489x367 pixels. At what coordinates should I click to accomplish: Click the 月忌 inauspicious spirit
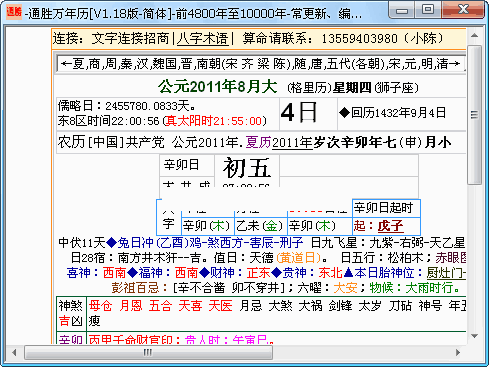pos(251,305)
